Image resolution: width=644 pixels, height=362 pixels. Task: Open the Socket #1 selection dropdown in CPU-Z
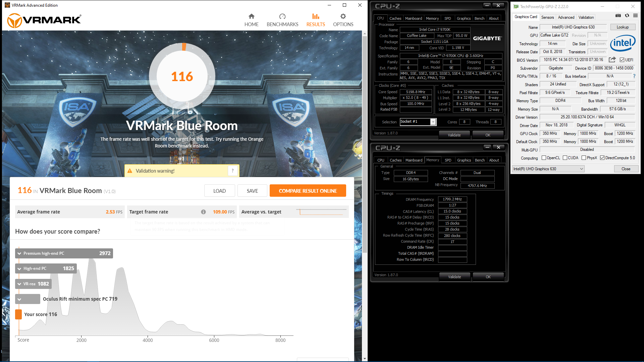click(433, 122)
